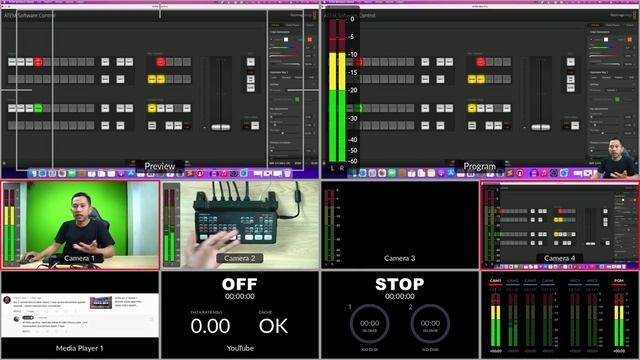Select yellow MIX transition style in Preview pane
Screen dimensions: 640x360
tap(152, 108)
